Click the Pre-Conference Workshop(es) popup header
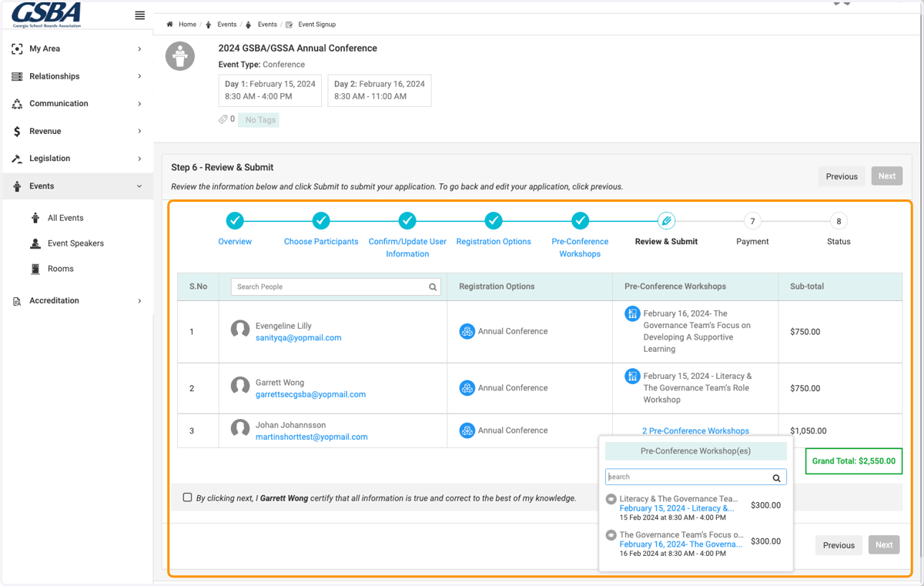The height and width of the screenshot is (586, 924). pos(696,451)
